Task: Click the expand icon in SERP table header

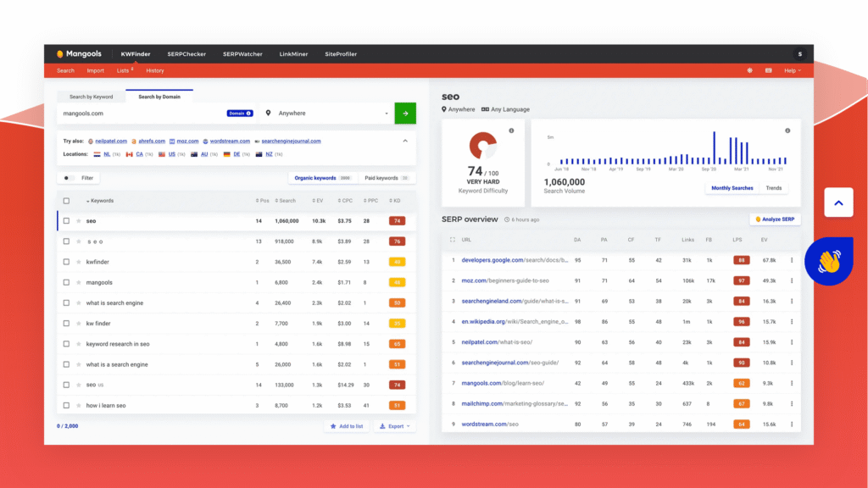Action: pyautogui.click(x=453, y=240)
